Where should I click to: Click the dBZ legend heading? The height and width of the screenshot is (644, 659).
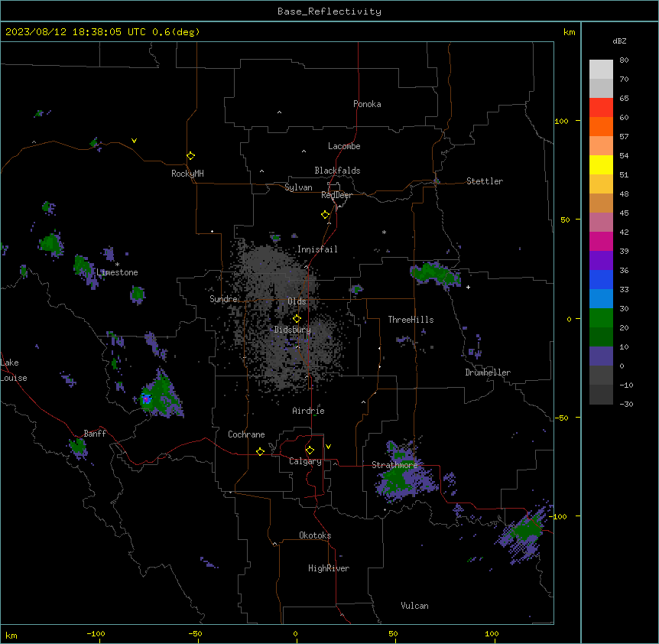point(619,41)
